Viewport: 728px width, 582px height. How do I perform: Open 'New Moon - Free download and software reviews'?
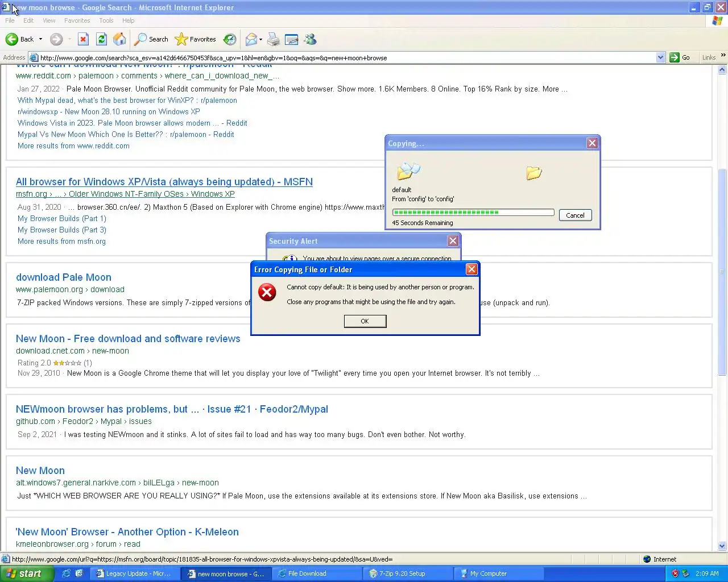click(x=128, y=339)
